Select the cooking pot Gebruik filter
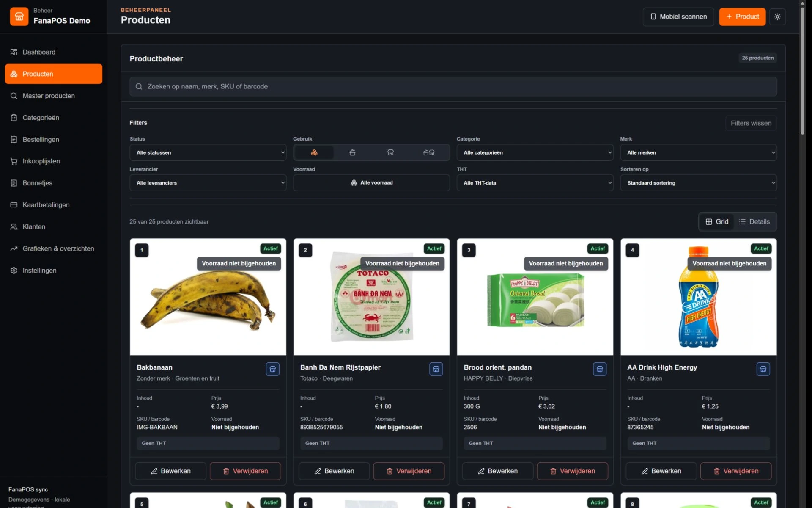Image resolution: width=812 pixels, height=508 pixels. coord(352,152)
